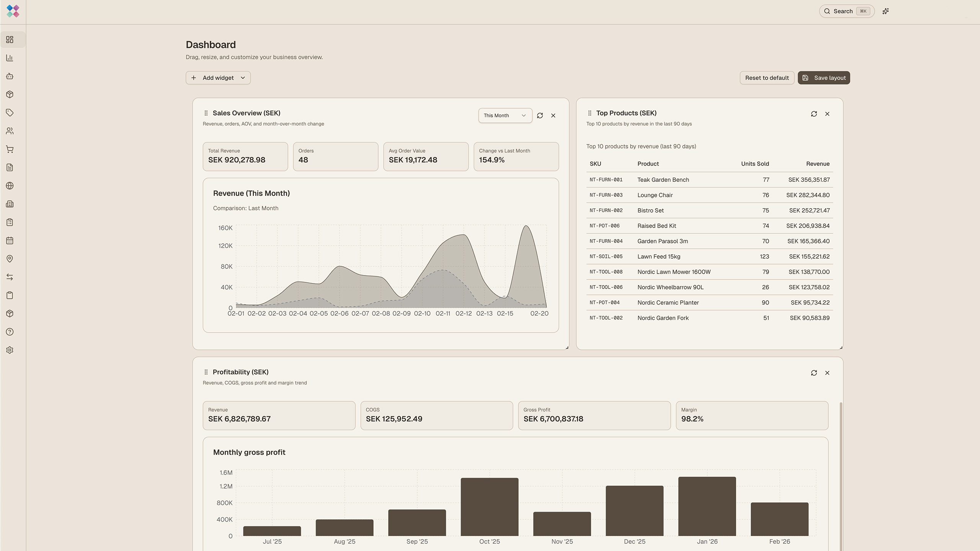980x551 pixels.
Task: Refresh the Top Products widget
Action: [x=814, y=114]
